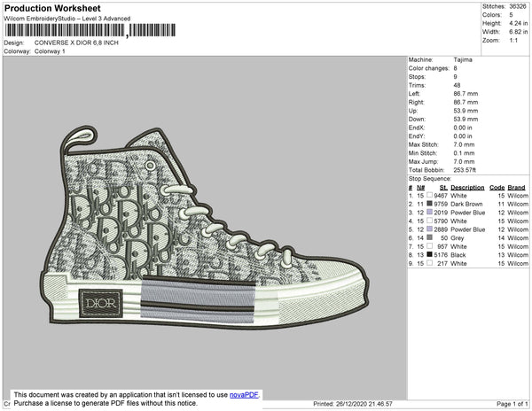Click the Color changes value '8'
Image resolution: width=532 pixels, height=411 pixels.
click(x=456, y=68)
